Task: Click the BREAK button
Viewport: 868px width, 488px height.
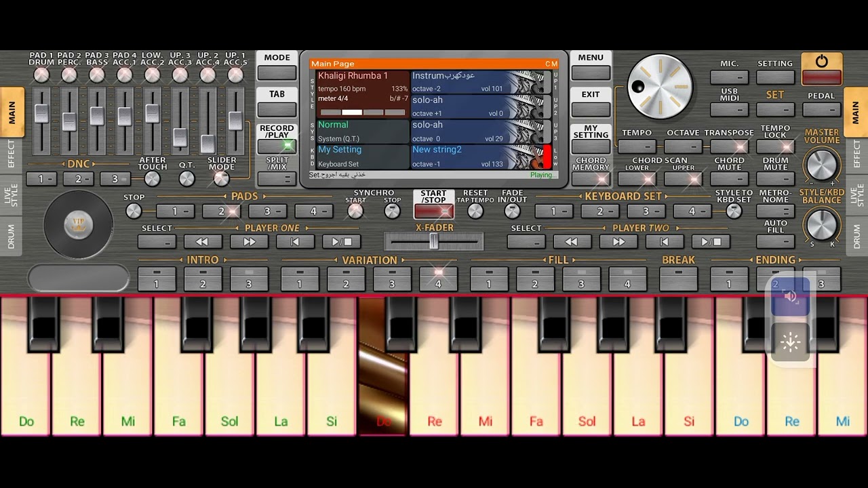Action: 678,279
